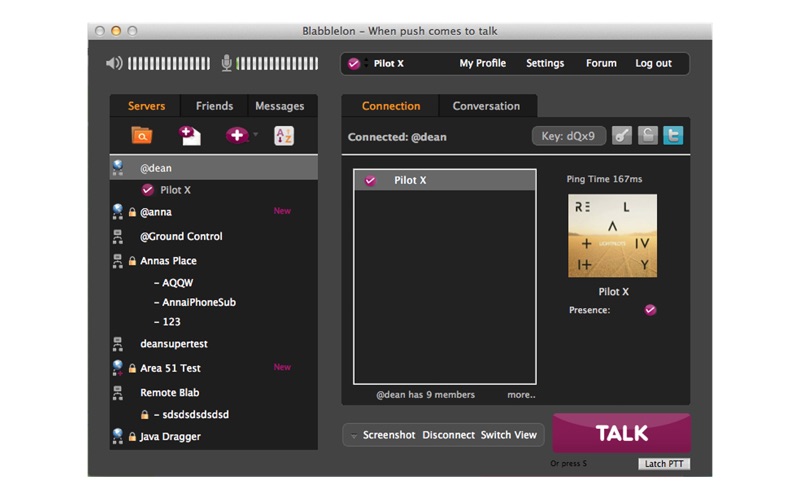Click presence check icon of Pilot X in server list
The height and width of the screenshot is (500, 800).
[x=147, y=190]
